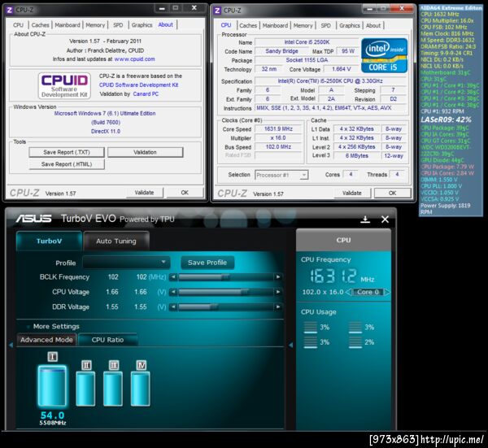Open Graphics tab in right CPU-Z window
The width and height of the screenshot is (488, 448).
350,25
